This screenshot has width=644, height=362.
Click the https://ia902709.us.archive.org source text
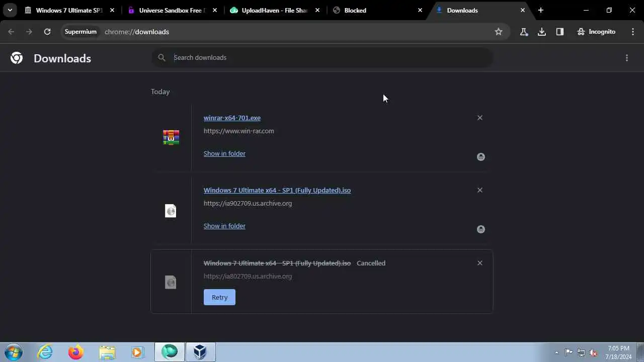[x=248, y=203]
